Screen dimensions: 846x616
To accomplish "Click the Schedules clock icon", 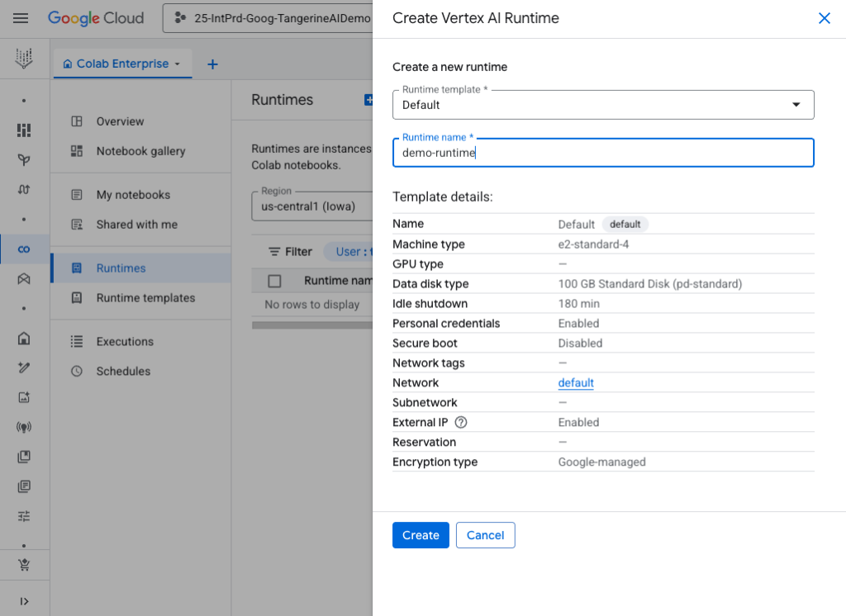I will point(77,371).
